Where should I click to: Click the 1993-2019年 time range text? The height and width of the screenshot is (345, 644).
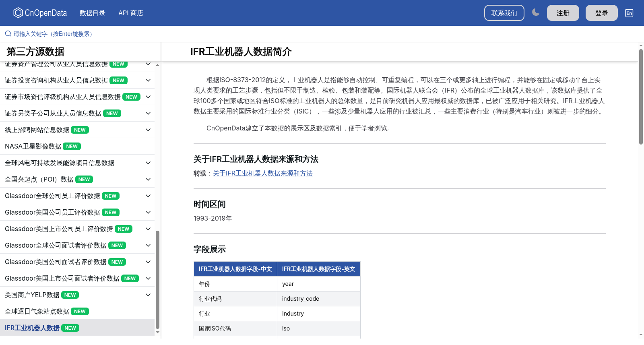213,218
